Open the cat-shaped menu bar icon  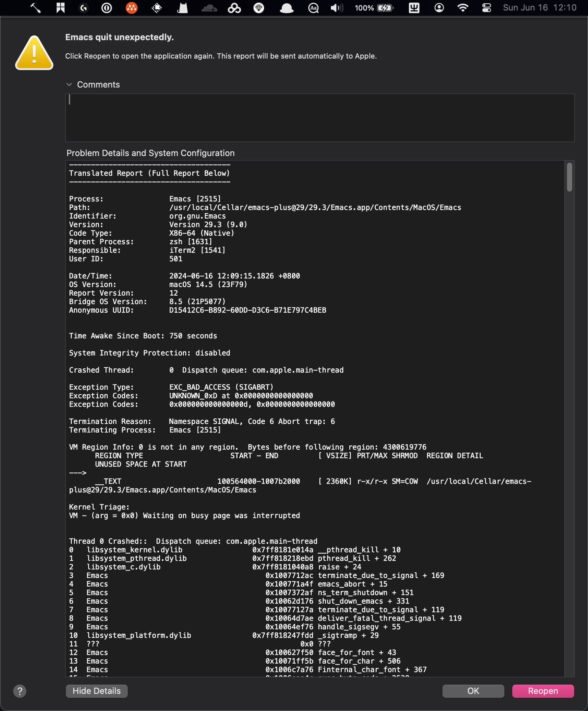click(183, 8)
